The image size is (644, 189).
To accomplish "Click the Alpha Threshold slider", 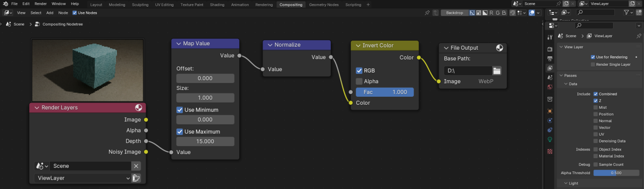I will [616, 173].
